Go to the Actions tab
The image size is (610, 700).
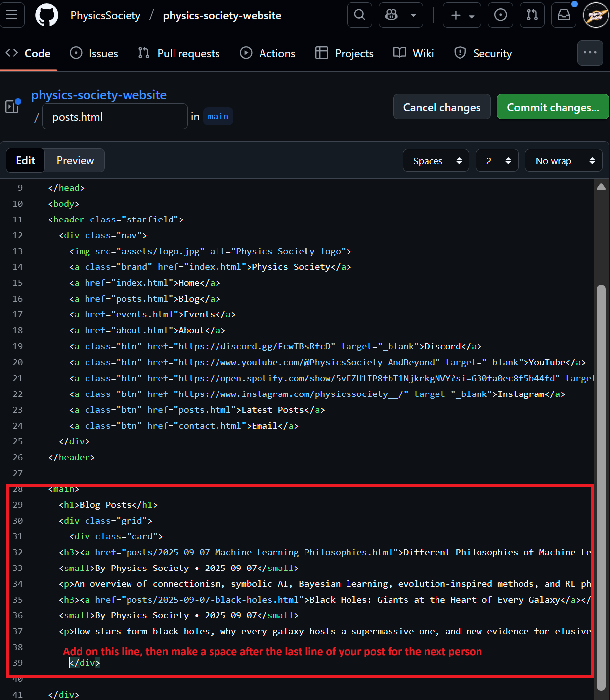(267, 53)
